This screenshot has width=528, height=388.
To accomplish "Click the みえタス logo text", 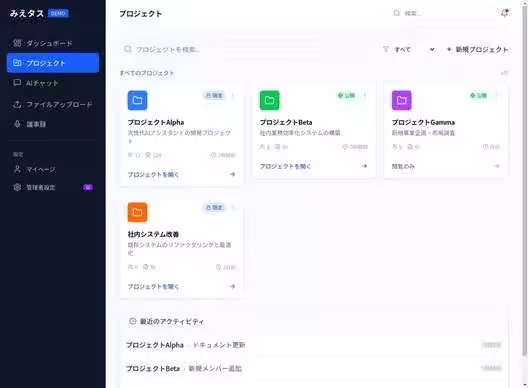I will tap(27, 13).
